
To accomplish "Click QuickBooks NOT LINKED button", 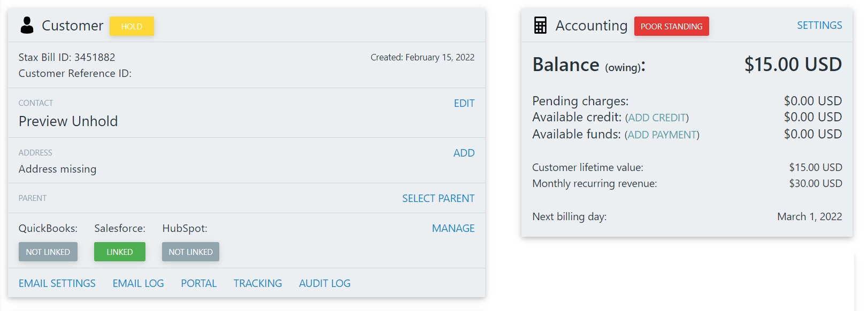I will (48, 252).
